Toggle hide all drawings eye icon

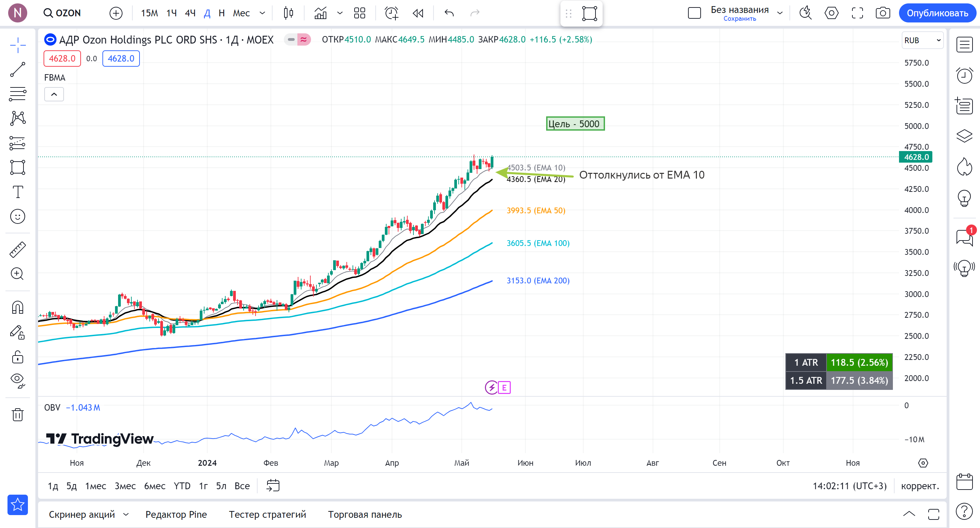(17, 380)
